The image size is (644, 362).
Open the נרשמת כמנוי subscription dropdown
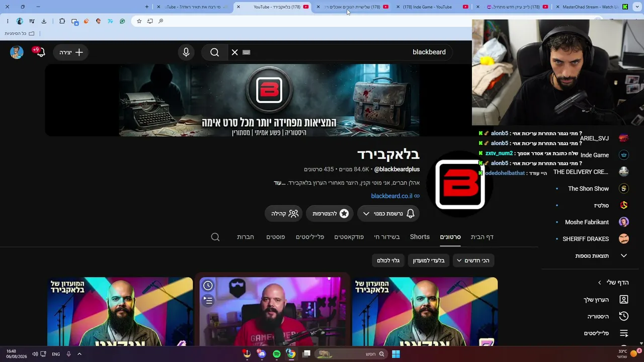coord(388,214)
